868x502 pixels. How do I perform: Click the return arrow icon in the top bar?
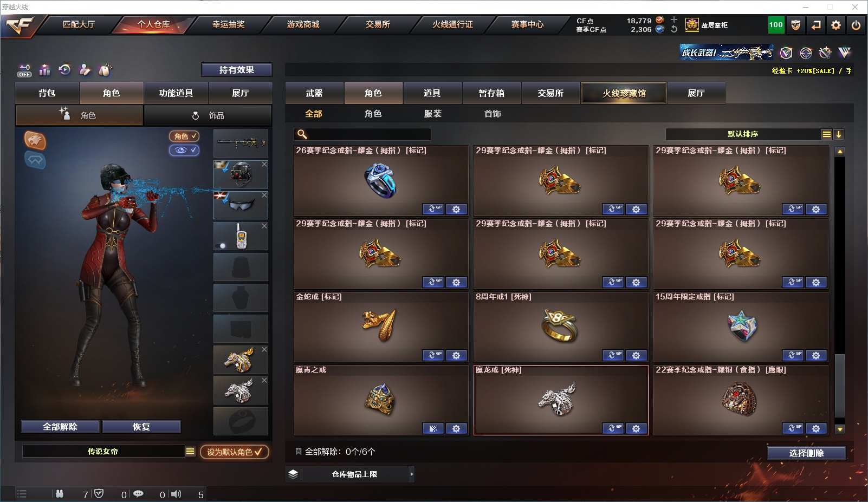tap(816, 25)
